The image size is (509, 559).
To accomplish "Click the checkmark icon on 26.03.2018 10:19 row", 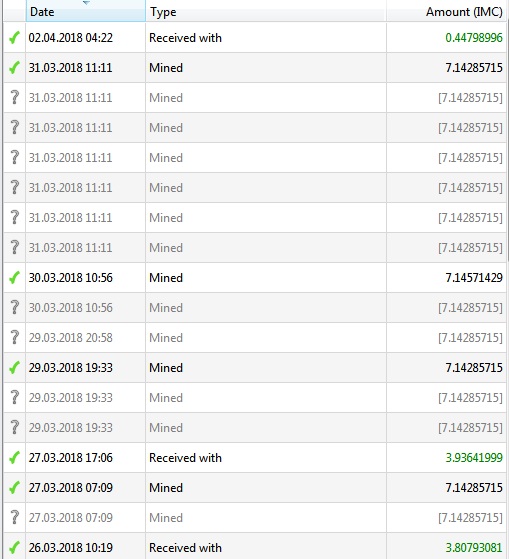I will tap(14, 547).
